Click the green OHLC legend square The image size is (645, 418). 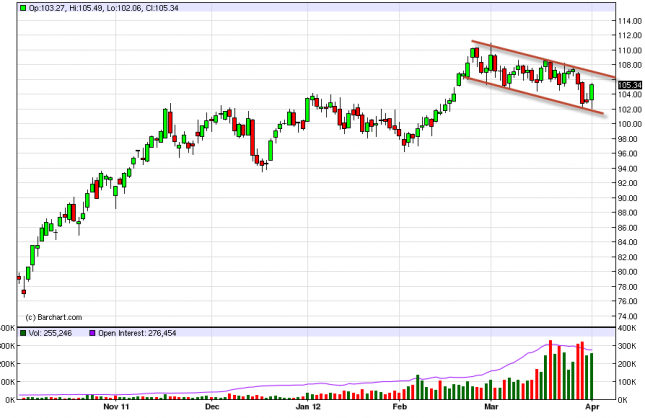pyautogui.click(x=23, y=8)
